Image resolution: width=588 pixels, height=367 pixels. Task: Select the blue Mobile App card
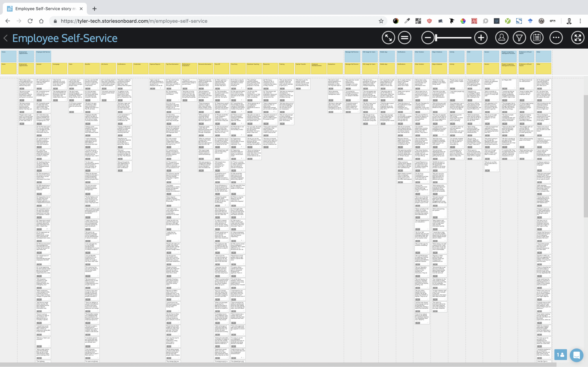[387, 56]
